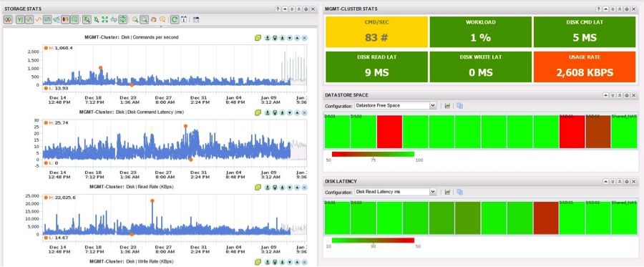
Task: Click green copy icon on Disk Command Latency chart
Action: (x=258, y=112)
